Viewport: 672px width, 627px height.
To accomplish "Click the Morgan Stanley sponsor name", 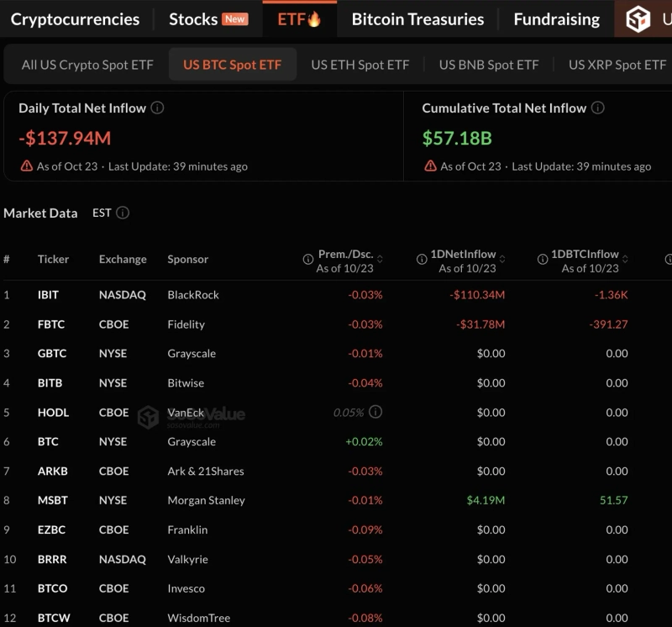I will coord(206,500).
